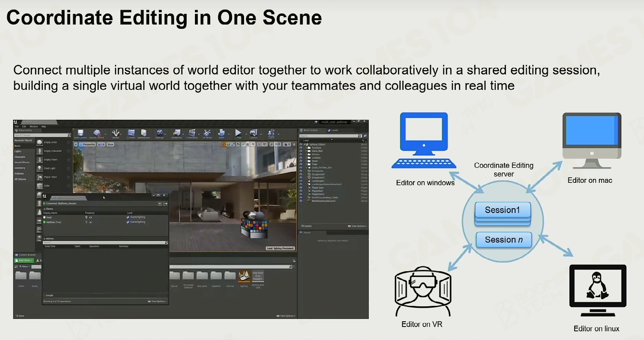Toggle visibility eye for Trees folder
Viewport: 644px width, 340px height.
(301, 164)
